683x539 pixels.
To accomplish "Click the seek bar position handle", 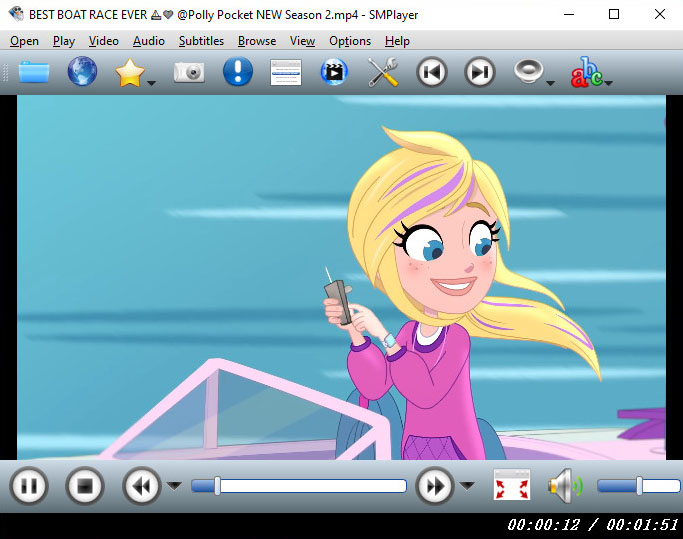I will 217,486.
